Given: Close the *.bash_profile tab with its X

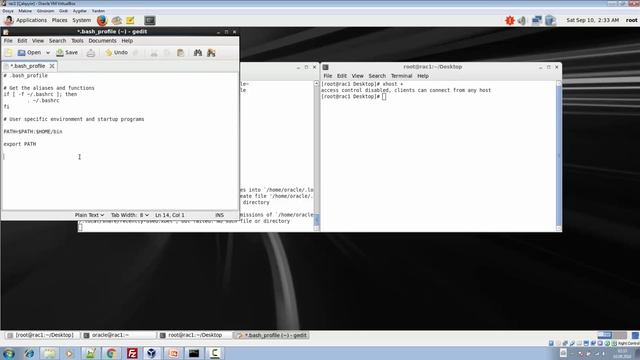Looking at the screenshot, I should 52,66.
